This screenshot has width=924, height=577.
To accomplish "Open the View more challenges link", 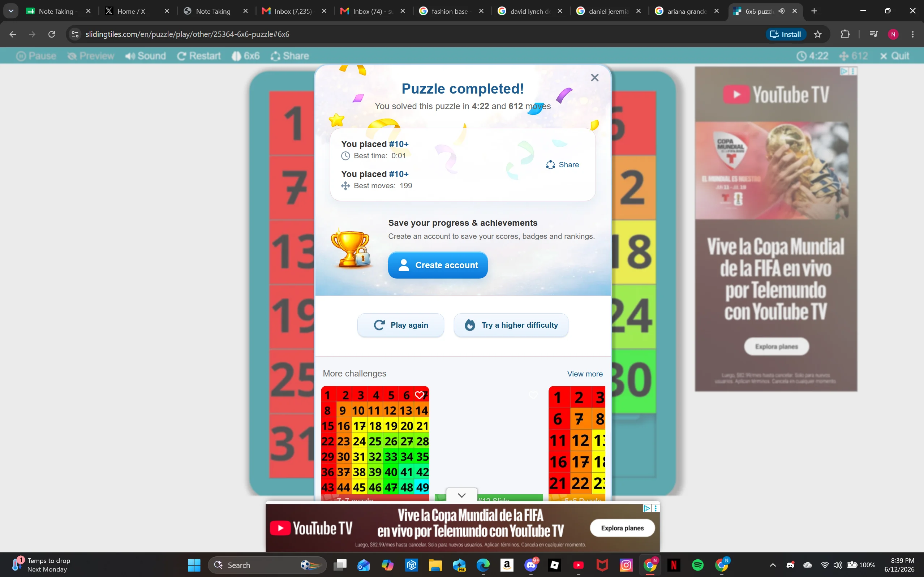I will (x=585, y=374).
